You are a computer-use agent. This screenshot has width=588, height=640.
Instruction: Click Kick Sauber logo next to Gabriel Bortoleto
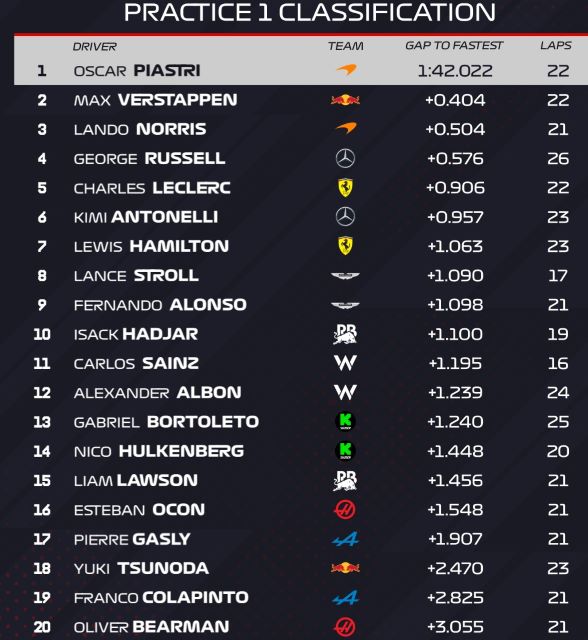point(345,422)
